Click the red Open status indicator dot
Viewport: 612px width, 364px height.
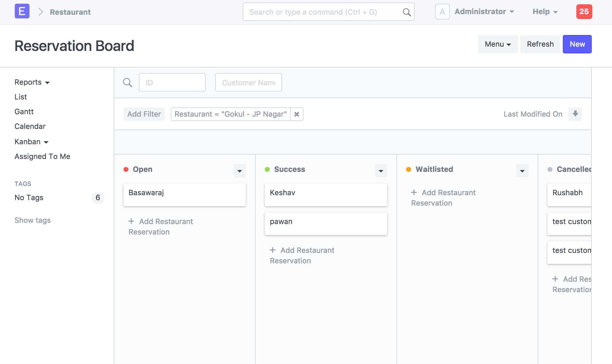point(126,169)
